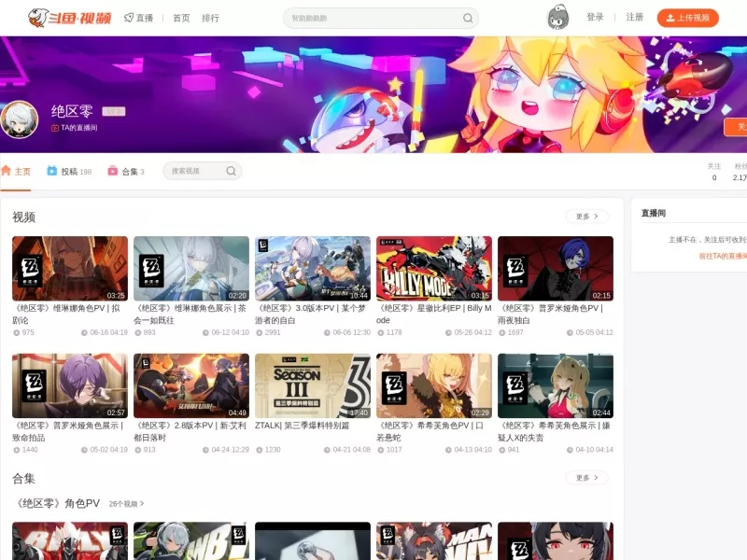Open 排行 ranking page
The image size is (747, 560).
(x=210, y=18)
